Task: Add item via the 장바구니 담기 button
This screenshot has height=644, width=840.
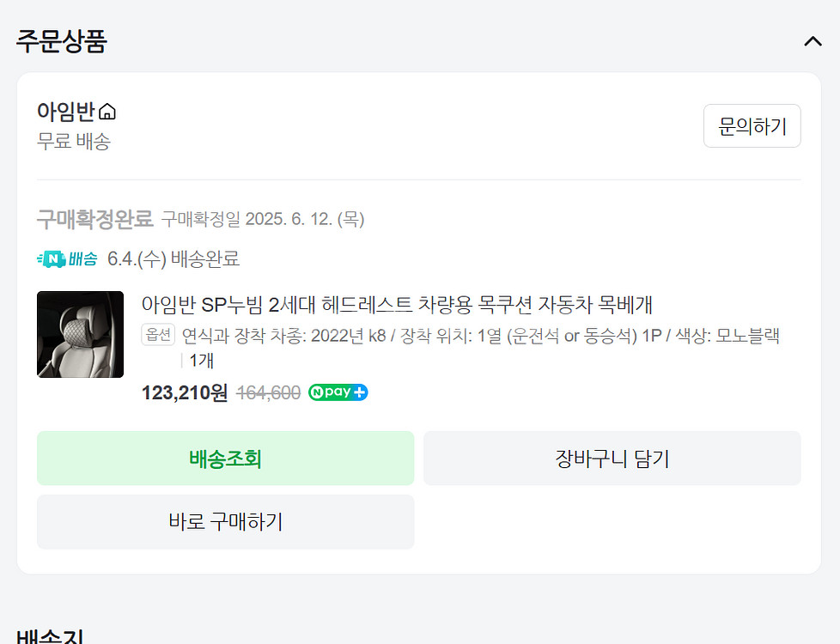Action: click(612, 458)
